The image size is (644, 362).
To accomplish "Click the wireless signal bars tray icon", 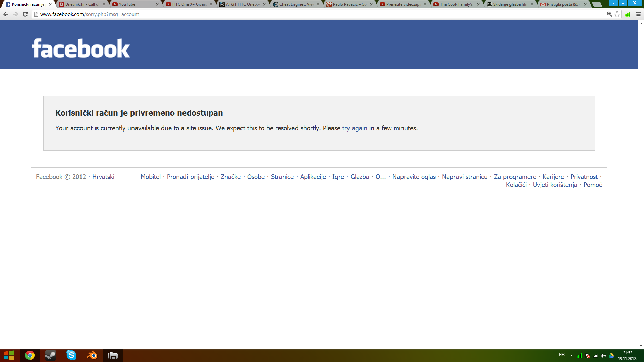I will point(595,356).
